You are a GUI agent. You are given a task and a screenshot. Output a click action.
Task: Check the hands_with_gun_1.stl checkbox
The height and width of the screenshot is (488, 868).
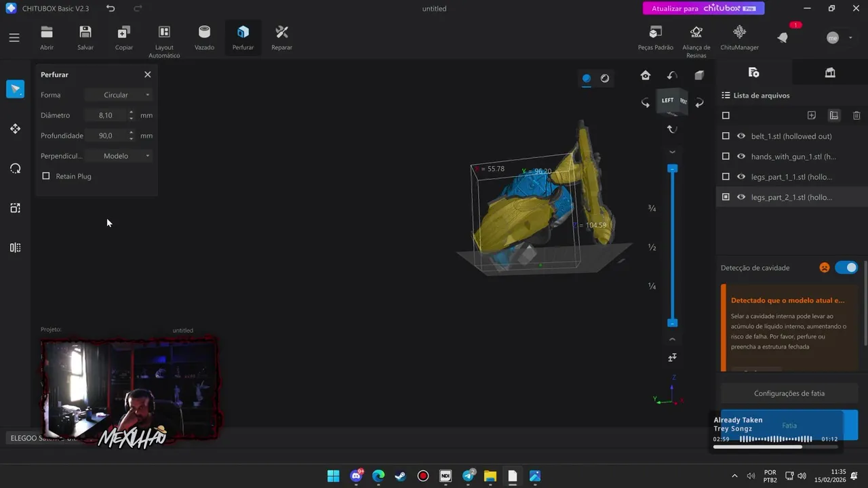(726, 157)
